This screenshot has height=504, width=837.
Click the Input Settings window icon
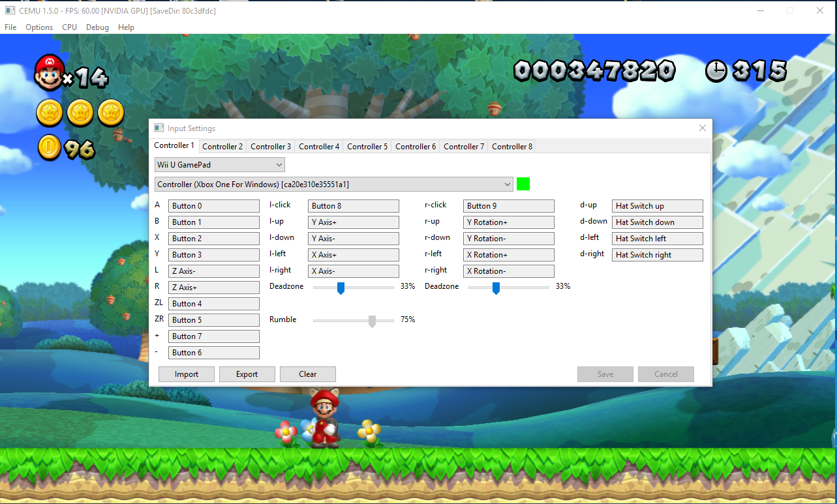tap(159, 128)
